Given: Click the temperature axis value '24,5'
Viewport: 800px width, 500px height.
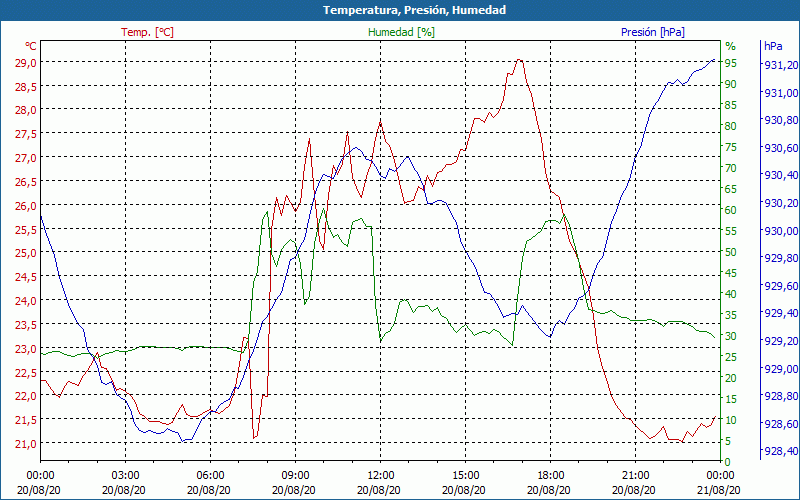Looking at the screenshot, I should pyautogui.click(x=25, y=277).
